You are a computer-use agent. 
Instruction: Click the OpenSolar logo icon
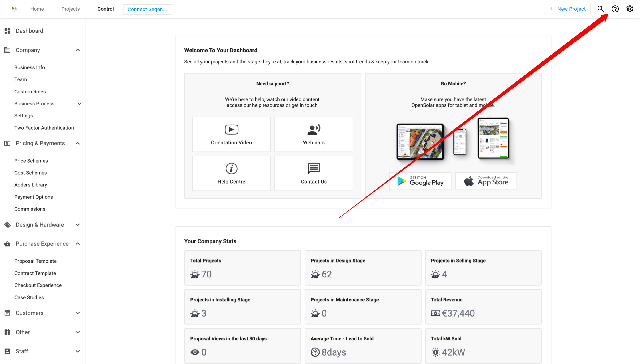[14, 9]
